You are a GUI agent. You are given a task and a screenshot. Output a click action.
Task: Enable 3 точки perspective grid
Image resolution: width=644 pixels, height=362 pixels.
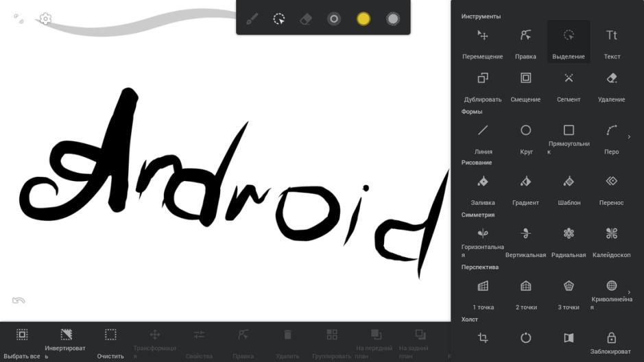coord(569,293)
